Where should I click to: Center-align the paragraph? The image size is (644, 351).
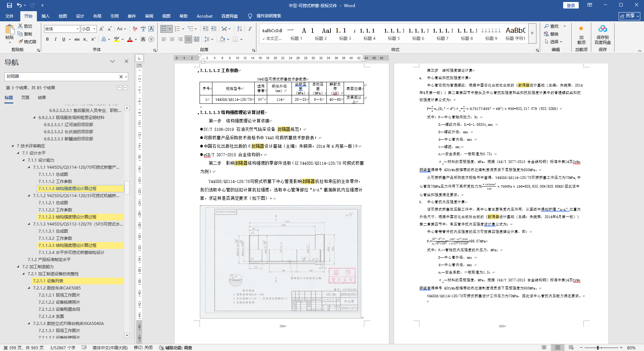172,39
